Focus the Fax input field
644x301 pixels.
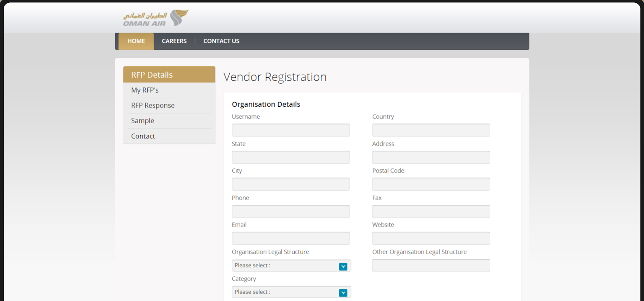[x=431, y=211]
